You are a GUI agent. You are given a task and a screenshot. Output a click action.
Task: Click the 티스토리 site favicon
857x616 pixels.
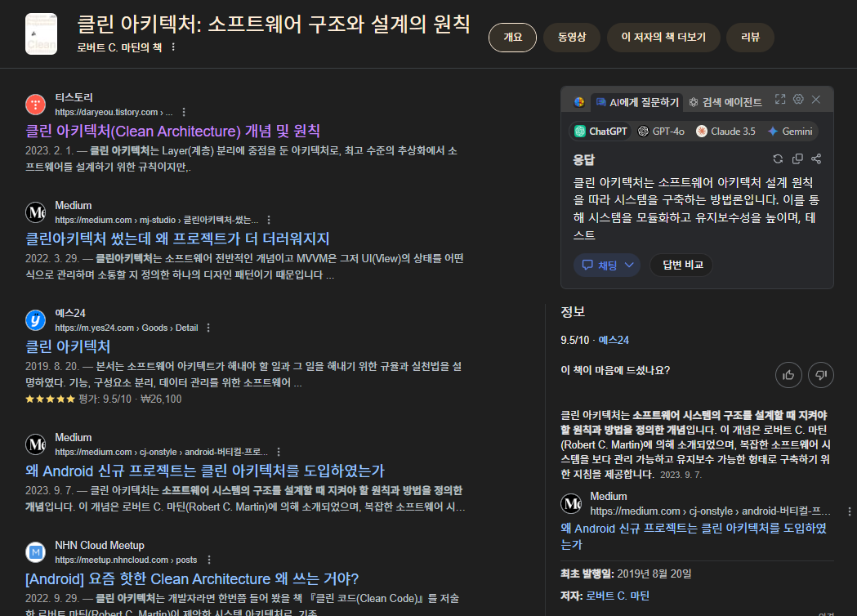(x=35, y=104)
